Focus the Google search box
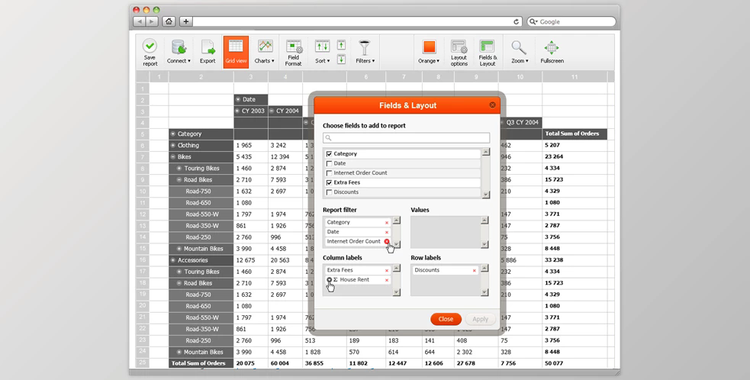 [x=571, y=22]
